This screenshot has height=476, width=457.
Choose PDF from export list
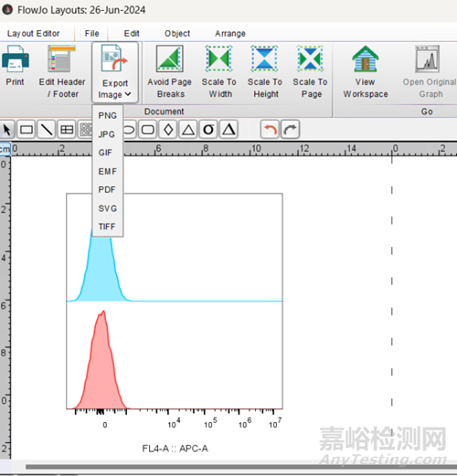point(107,190)
